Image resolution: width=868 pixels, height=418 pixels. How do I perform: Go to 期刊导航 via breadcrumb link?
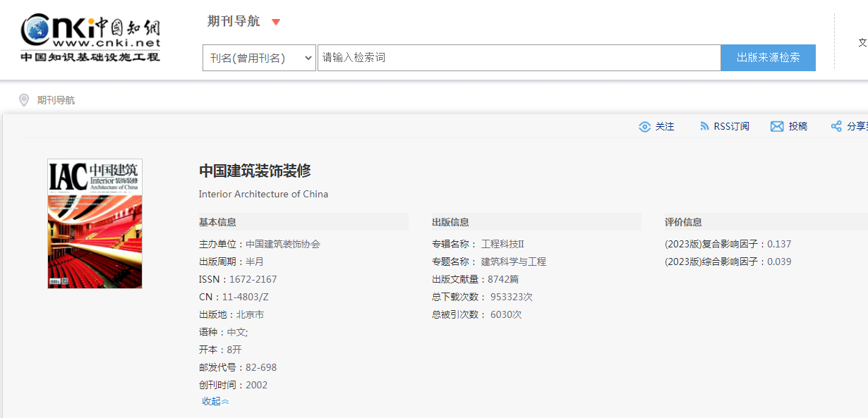pyautogui.click(x=56, y=100)
